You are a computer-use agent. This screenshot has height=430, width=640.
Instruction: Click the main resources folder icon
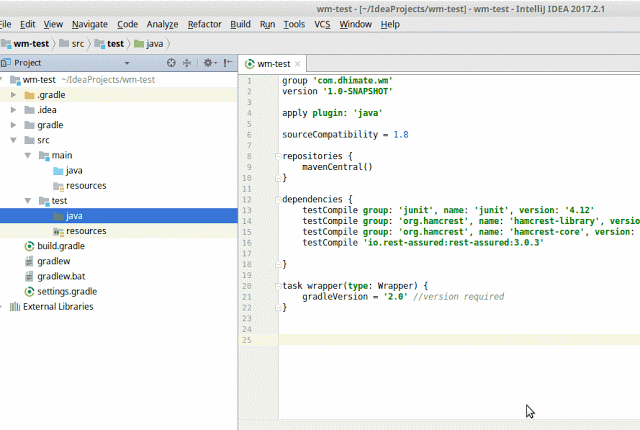pyautogui.click(x=58, y=186)
